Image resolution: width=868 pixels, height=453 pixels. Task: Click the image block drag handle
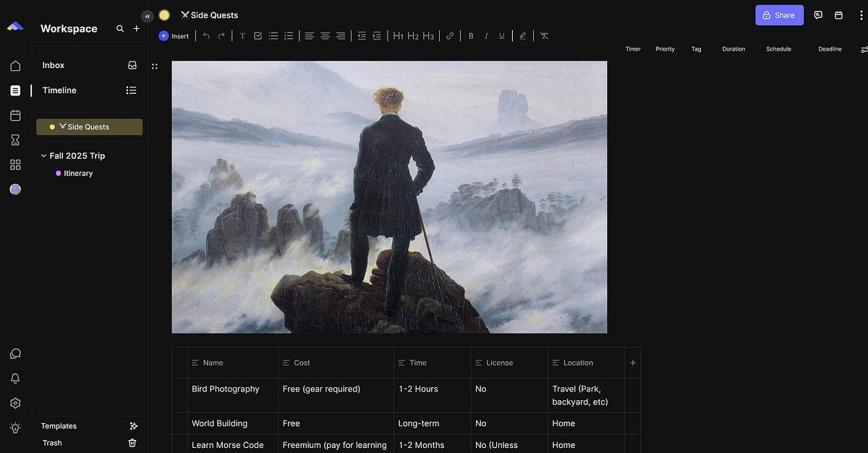(155, 67)
